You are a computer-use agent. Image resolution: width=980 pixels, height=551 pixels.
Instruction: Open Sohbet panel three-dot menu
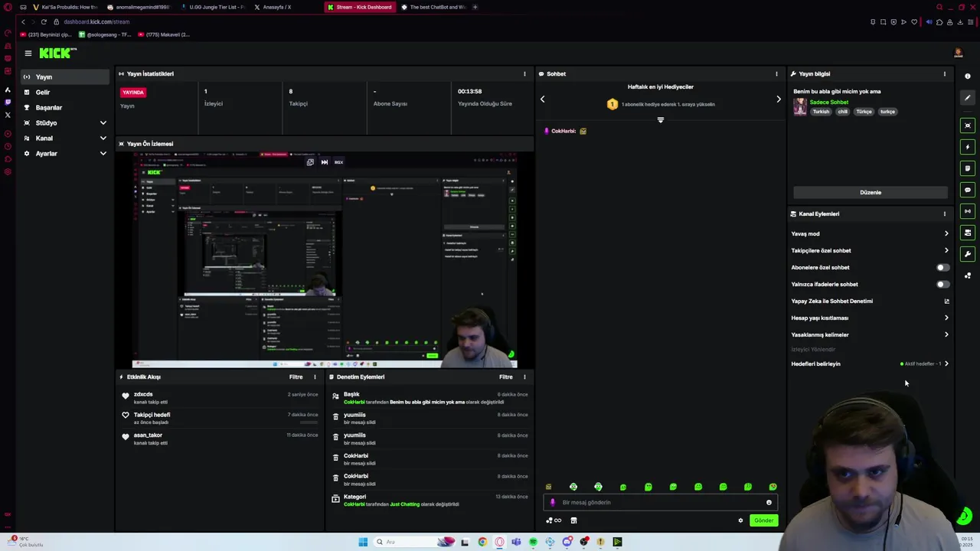click(x=776, y=74)
